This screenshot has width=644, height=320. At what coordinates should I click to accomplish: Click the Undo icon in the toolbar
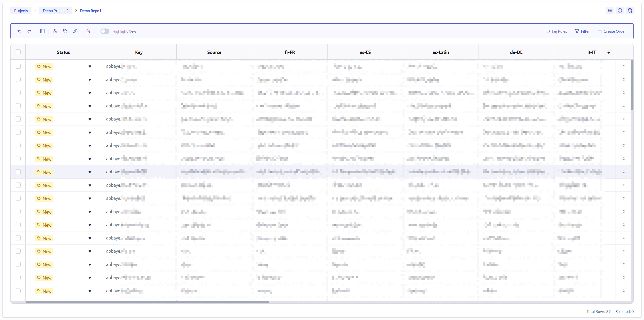coord(19,31)
